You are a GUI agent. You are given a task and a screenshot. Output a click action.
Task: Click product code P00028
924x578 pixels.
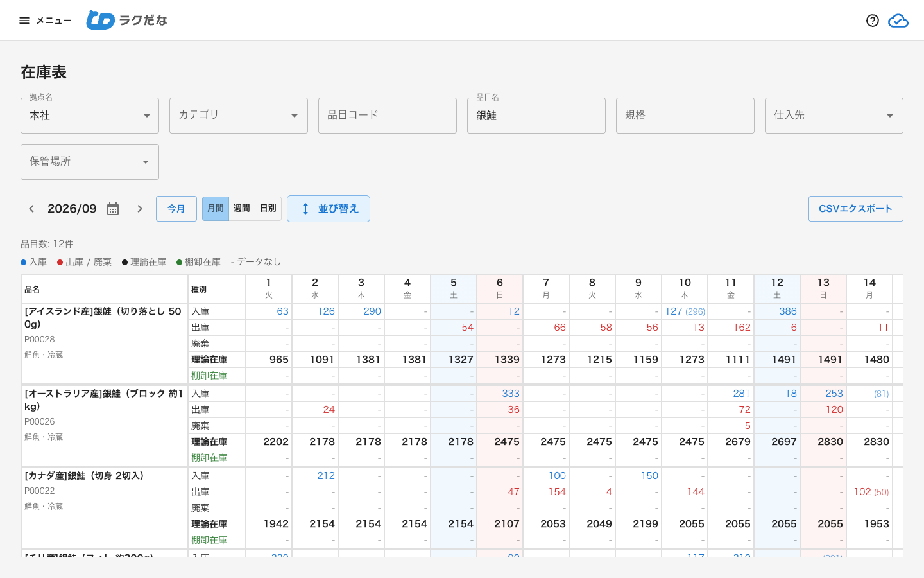pos(40,339)
